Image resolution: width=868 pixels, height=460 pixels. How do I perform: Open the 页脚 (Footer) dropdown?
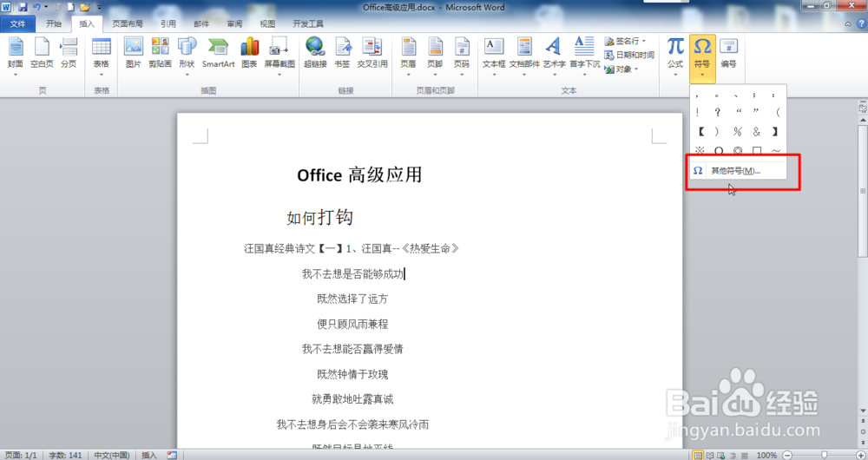click(435, 57)
